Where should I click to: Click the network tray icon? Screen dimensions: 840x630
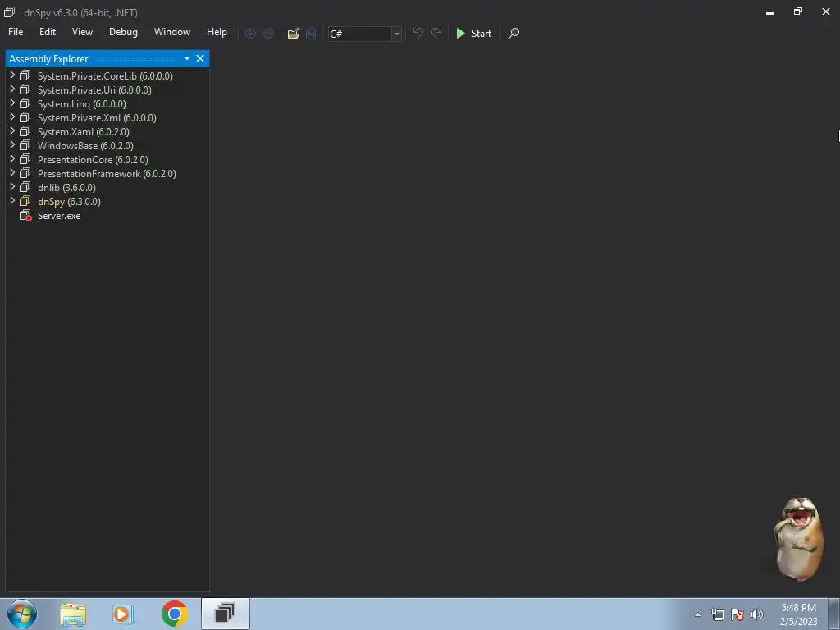click(717, 614)
